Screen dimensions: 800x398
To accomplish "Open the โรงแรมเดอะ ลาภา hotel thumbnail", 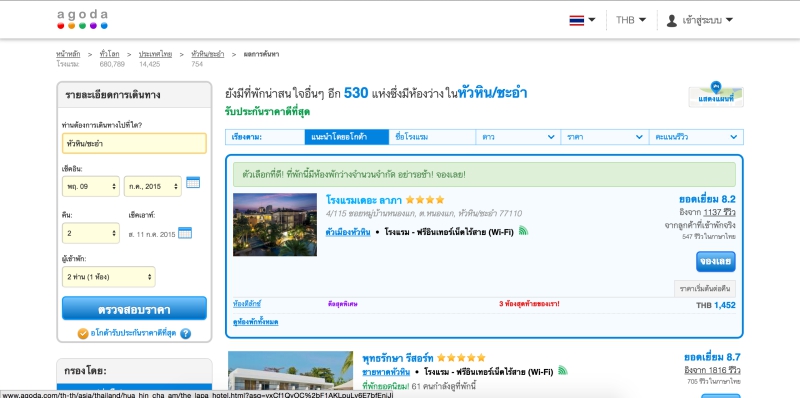I will tap(275, 225).
